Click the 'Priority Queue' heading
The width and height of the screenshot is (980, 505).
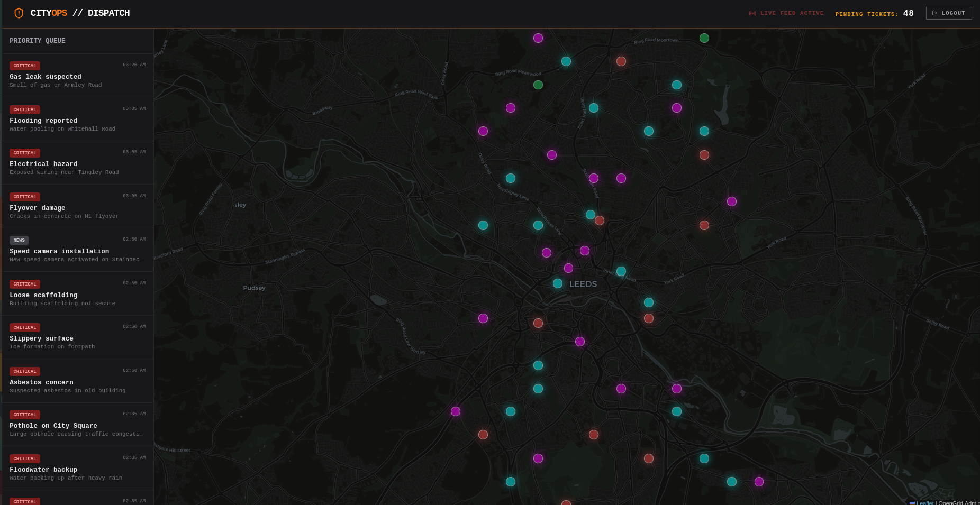coord(38,41)
